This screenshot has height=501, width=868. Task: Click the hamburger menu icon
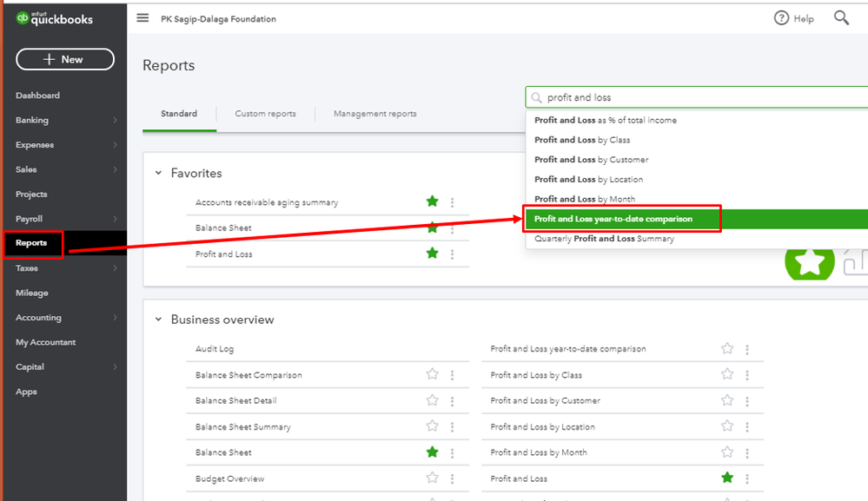click(x=142, y=18)
